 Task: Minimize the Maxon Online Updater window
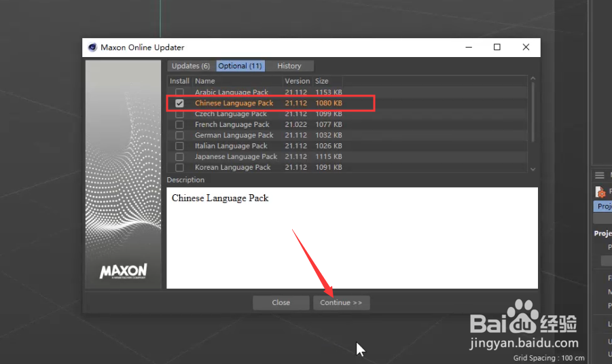pos(469,48)
